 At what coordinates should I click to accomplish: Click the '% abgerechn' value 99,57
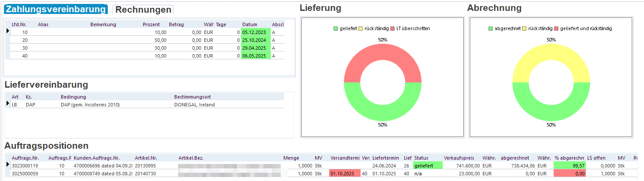click(x=569, y=165)
